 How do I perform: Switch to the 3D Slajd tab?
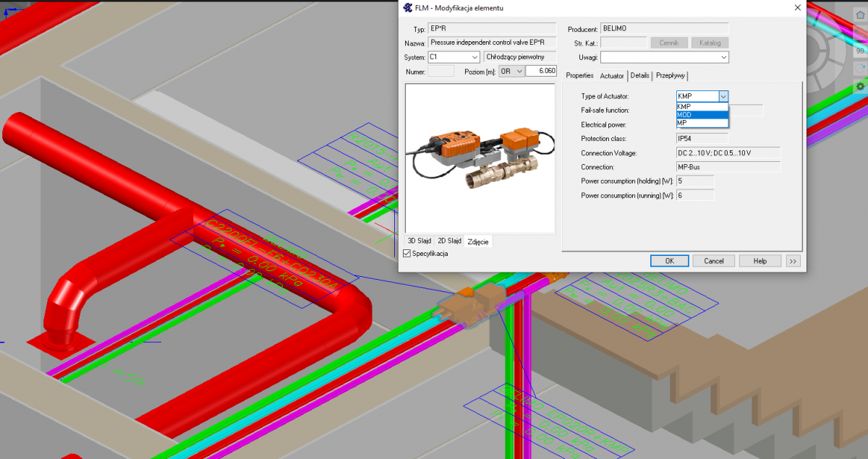coord(420,241)
